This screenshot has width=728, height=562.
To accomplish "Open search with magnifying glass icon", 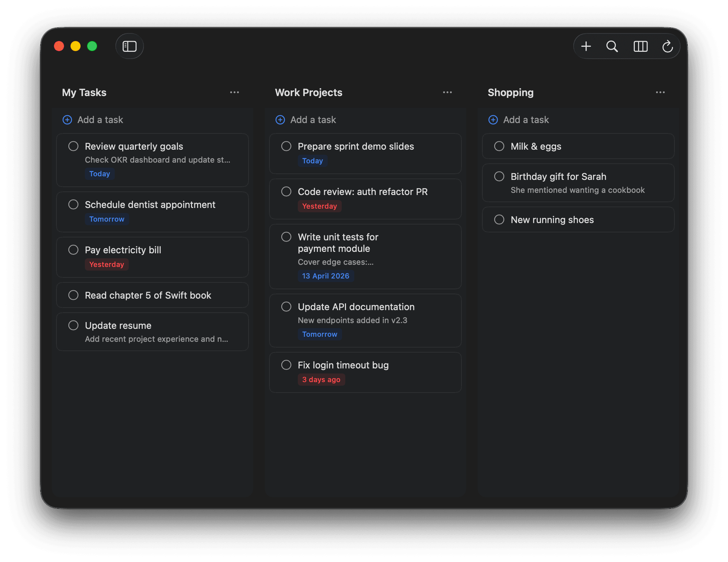I will (612, 46).
